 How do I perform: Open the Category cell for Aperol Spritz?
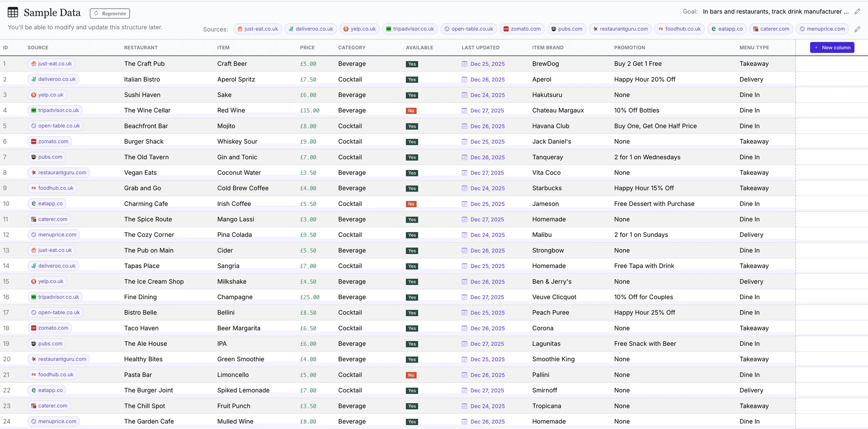click(x=350, y=80)
